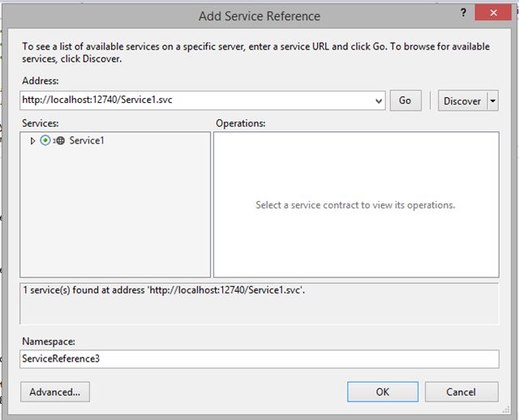Click the Namespace label
The image size is (519, 420).
pyautogui.click(x=49, y=342)
